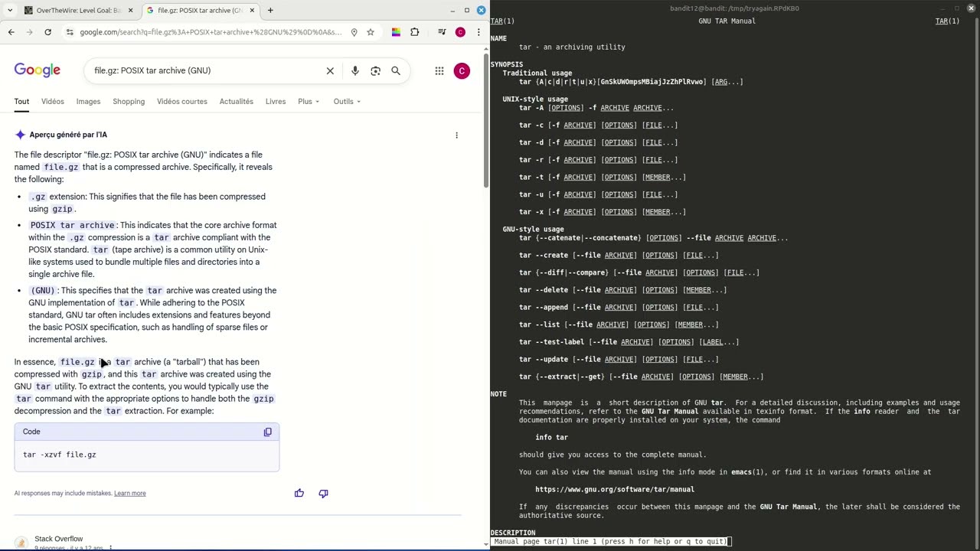Give the AI overview a thumbs down
Image resolution: width=980 pixels, height=551 pixels.
point(323,494)
